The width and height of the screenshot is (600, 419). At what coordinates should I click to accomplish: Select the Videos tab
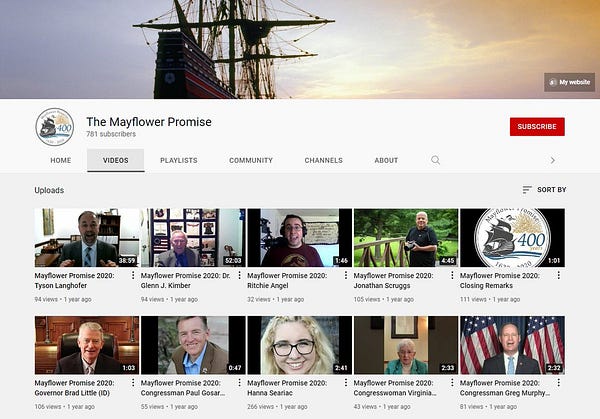point(116,160)
